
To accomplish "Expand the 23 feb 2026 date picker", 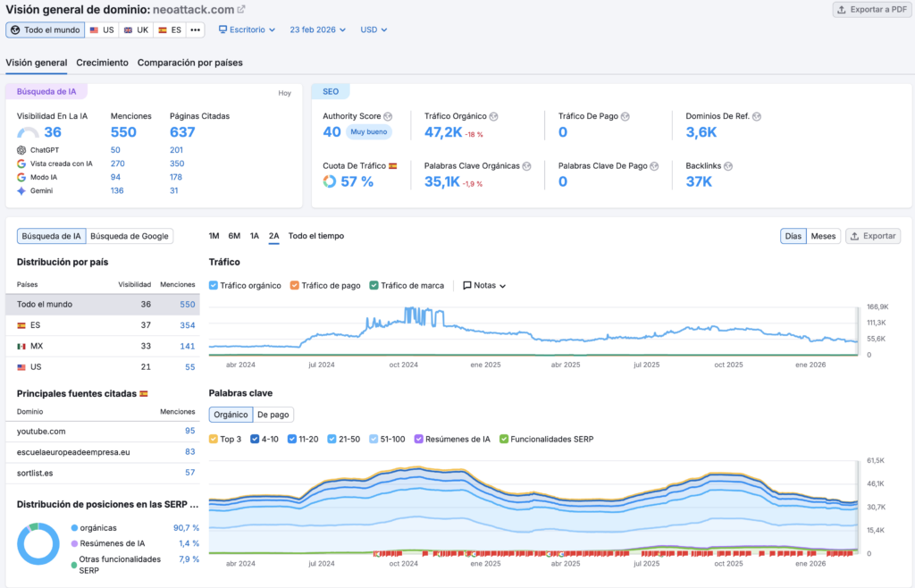I will click(x=318, y=29).
